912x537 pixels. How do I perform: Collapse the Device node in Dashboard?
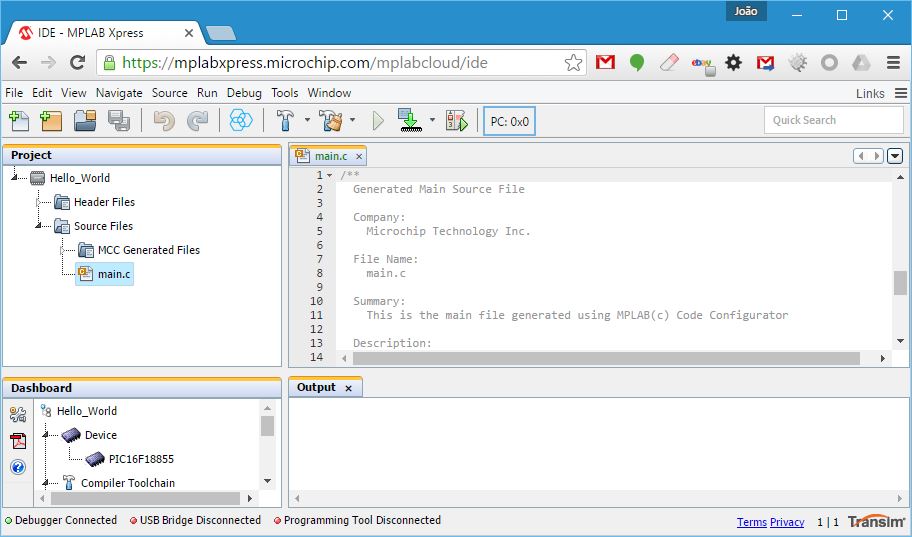point(45,435)
